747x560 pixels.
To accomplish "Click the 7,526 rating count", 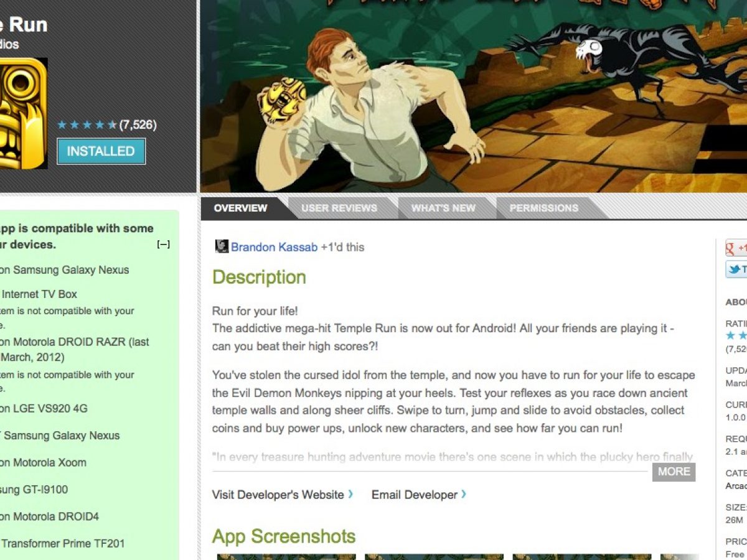I will tap(137, 125).
